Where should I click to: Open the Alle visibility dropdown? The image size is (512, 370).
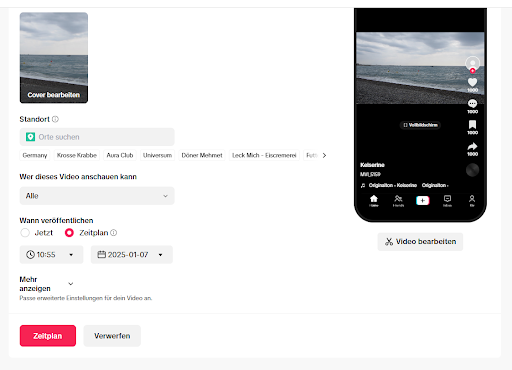coord(97,196)
